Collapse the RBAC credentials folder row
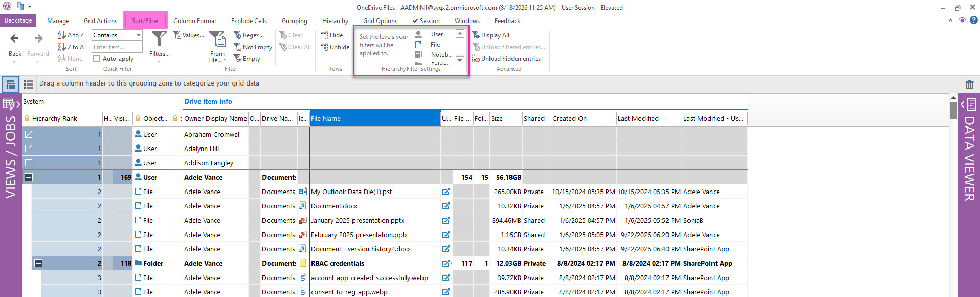The height and width of the screenshot is (297, 980). tap(38, 263)
